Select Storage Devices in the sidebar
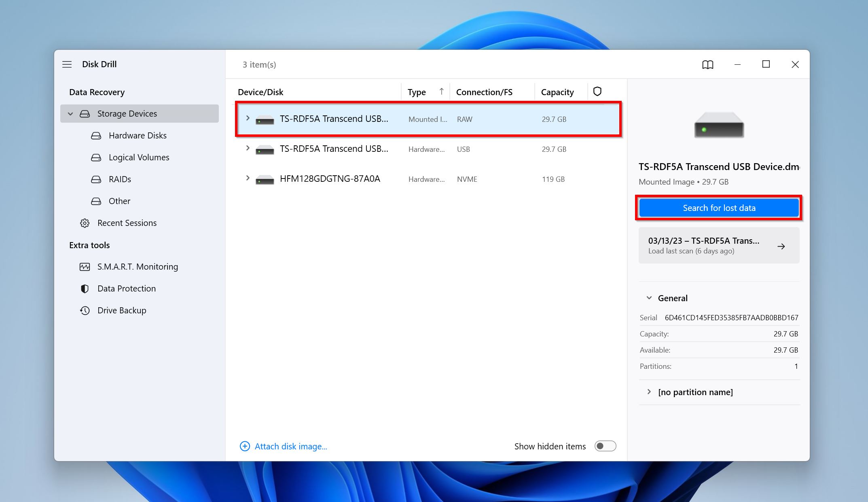This screenshot has height=502, width=868. pos(127,113)
